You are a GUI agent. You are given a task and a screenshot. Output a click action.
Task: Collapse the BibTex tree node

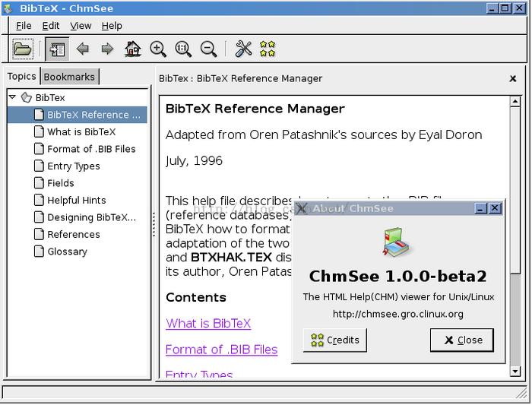(x=13, y=97)
